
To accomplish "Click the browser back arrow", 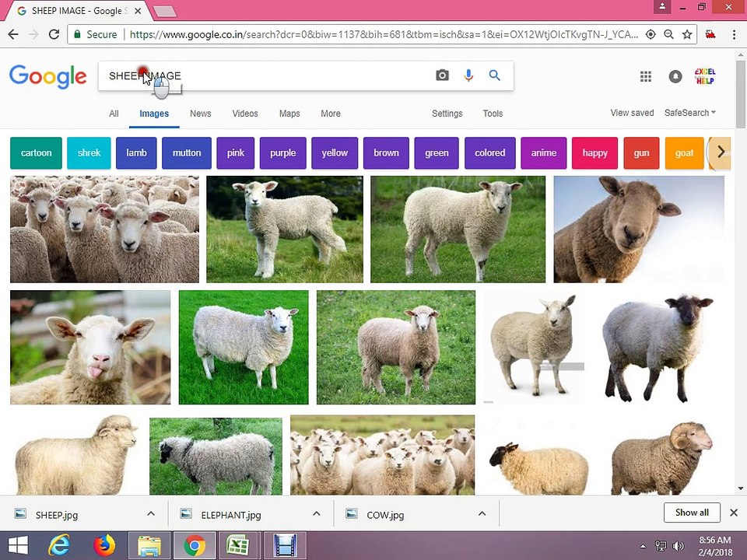I will point(13,34).
